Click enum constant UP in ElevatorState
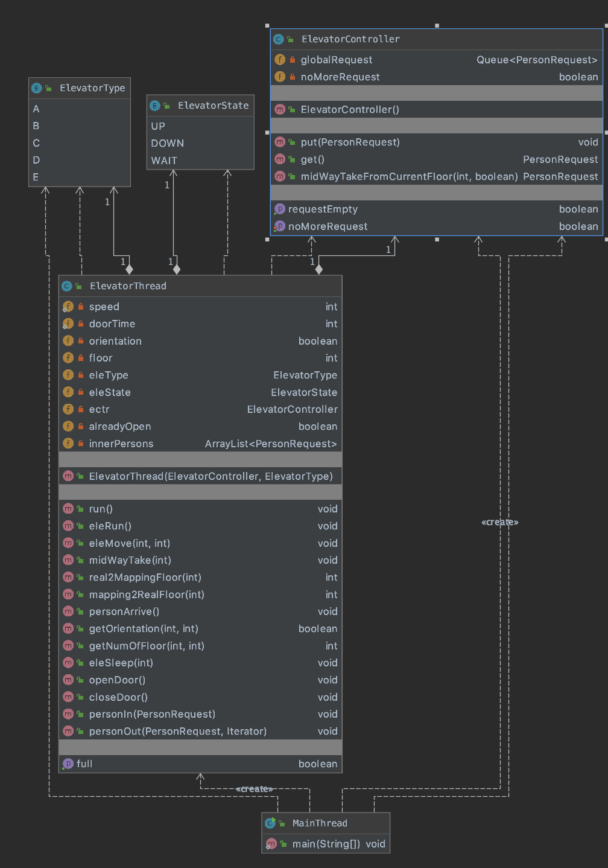 click(x=158, y=126)
